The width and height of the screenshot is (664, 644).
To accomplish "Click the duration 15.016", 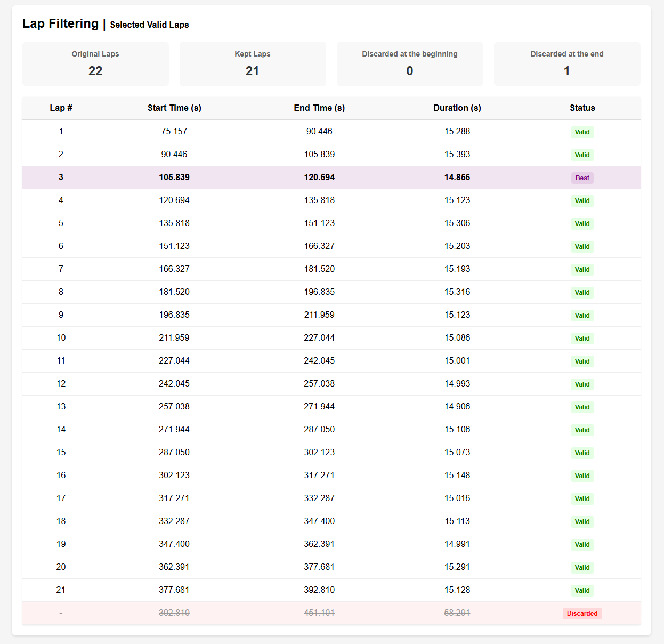I will 457,498.
